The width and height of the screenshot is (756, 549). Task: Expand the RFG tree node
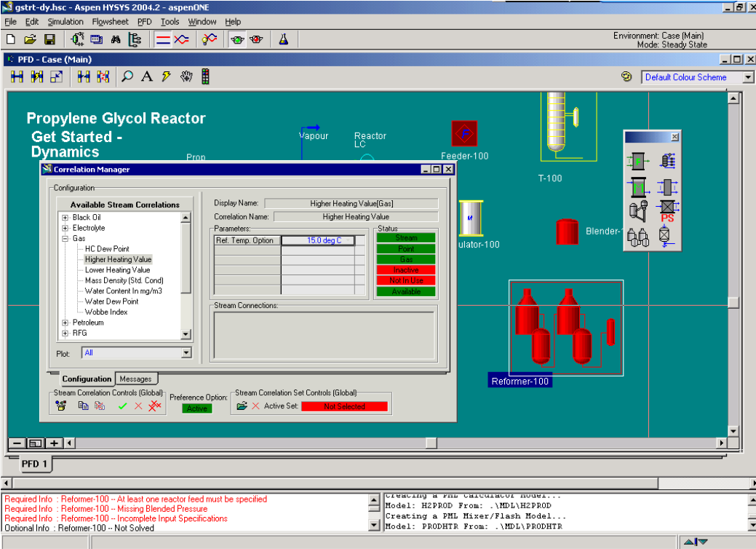[x=65, y=333]
